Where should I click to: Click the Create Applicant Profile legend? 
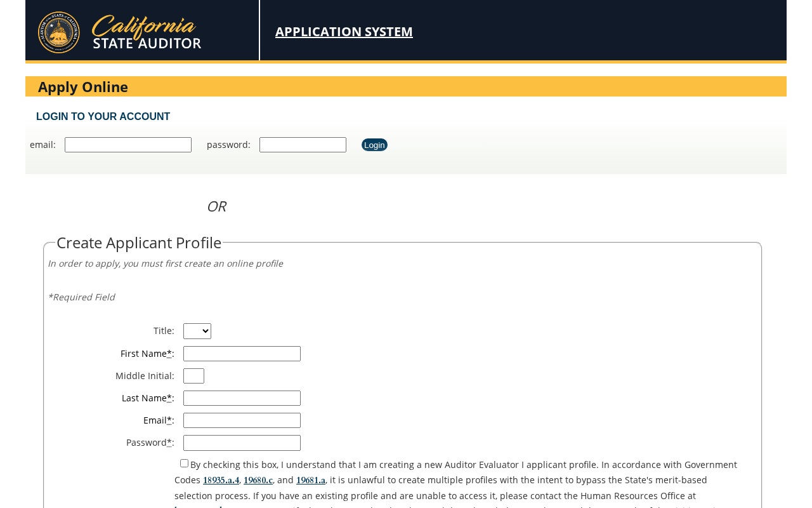[139, 243]
